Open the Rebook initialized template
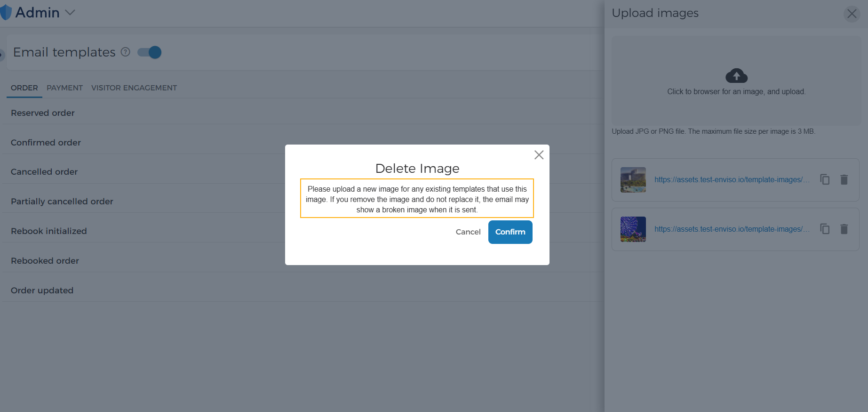Screen dimensions: 868x412 pyautogui.click(x=303, y=231)
